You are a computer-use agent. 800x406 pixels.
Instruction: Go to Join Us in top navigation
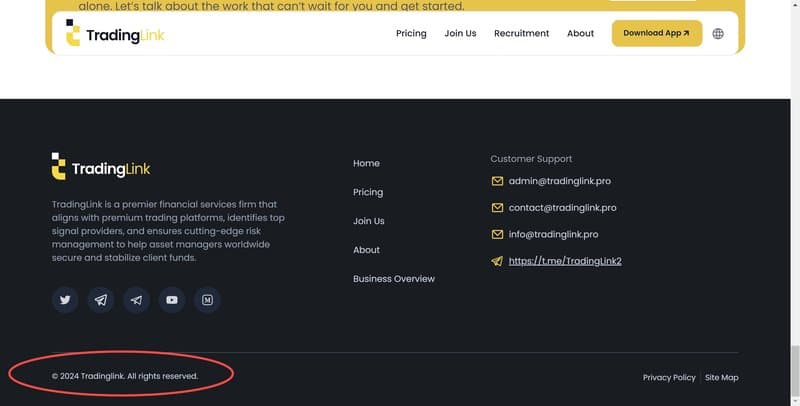coord(460,33)
